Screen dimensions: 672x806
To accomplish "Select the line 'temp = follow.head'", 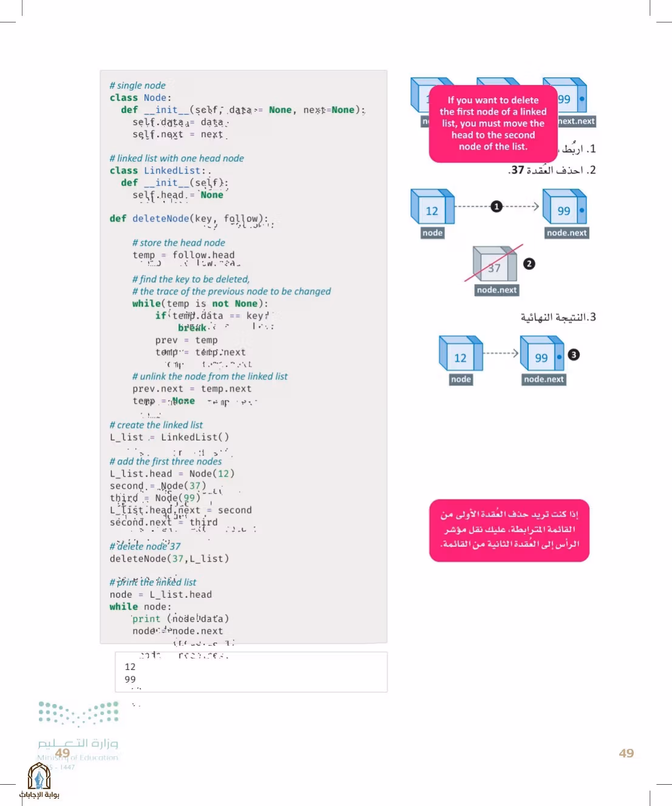I will pos(184,255).
